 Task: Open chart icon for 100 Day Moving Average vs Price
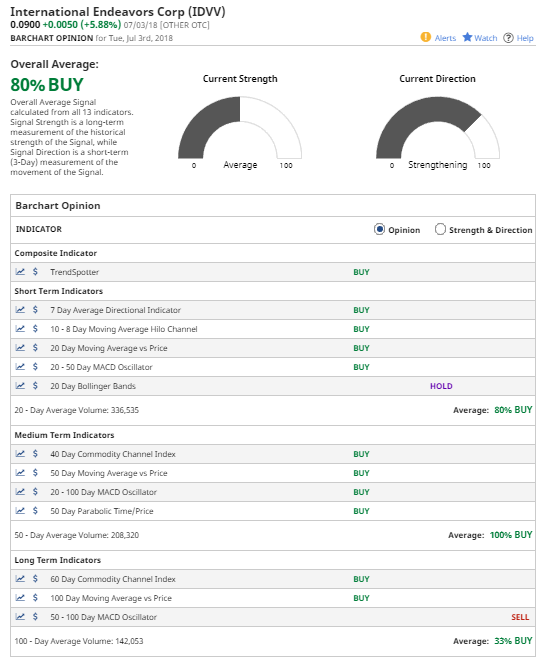pos(20,598)
